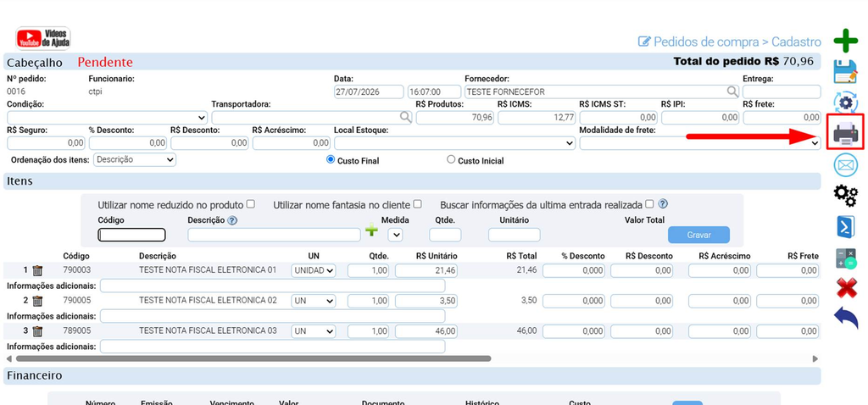Click the right arrow of items scrollbar
The width and height of the screenshot is (868, 405).
pos(815,358)
